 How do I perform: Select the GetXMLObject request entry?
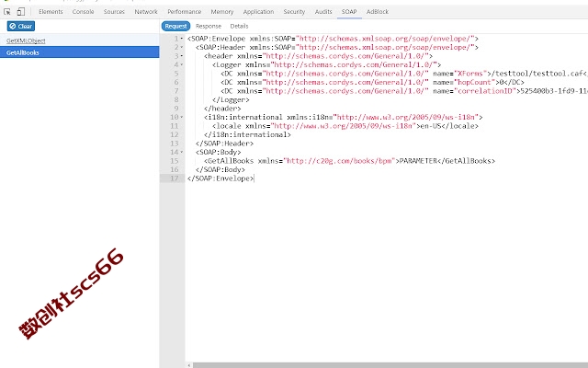[x=80, y=40]
